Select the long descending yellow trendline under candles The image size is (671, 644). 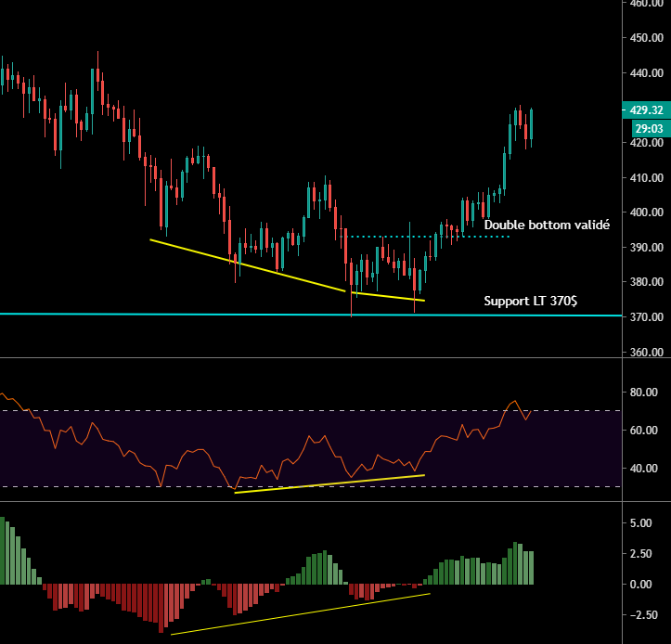[x=246, y=264]
